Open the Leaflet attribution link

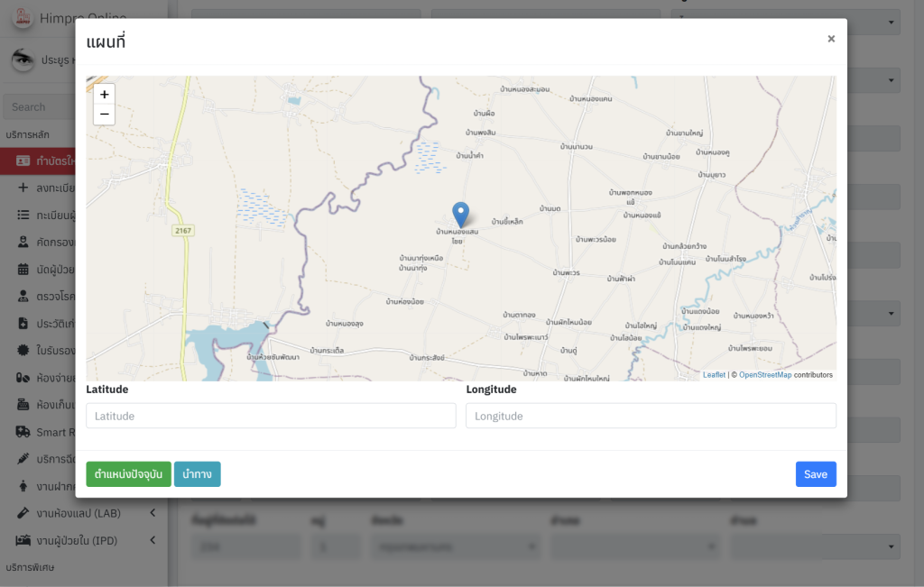click(x=714, y=375)
